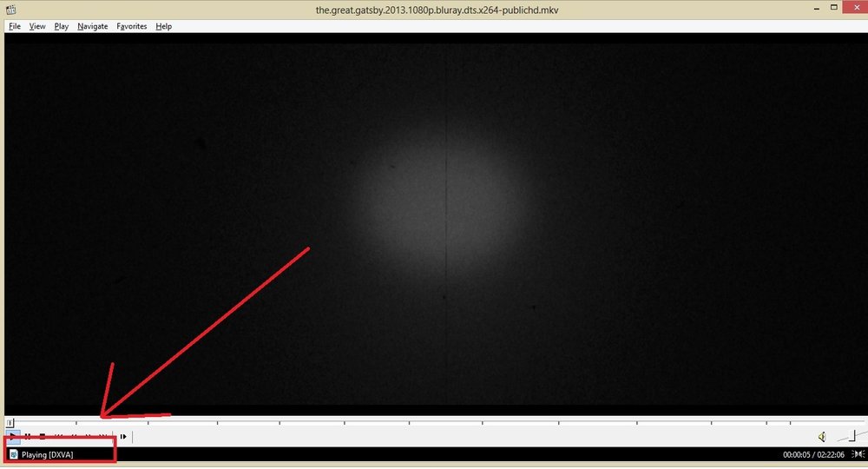Step forward one frame
The height and width of the screenshot is (469, 868).
pos(123,436)
